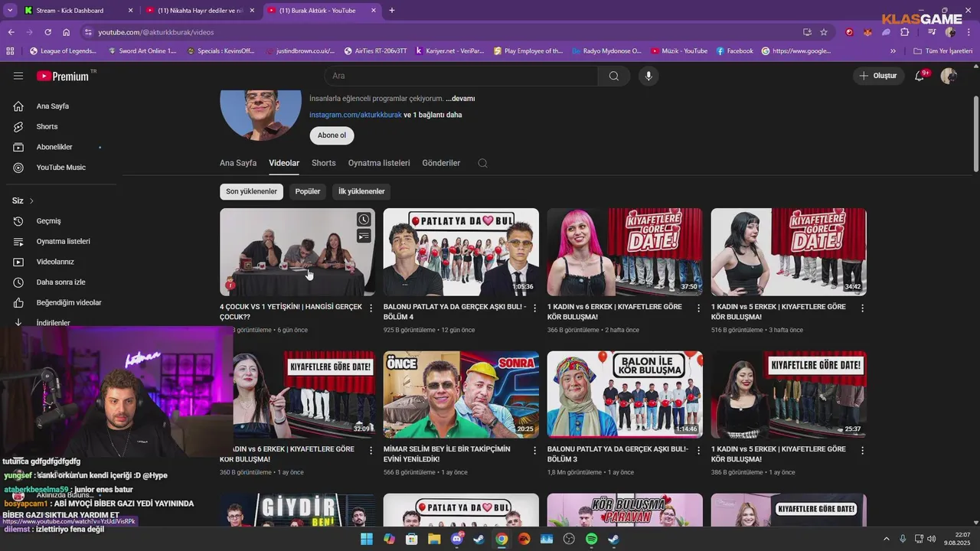
Task: Open the red recorder extension icon
Action: point(849,32)
